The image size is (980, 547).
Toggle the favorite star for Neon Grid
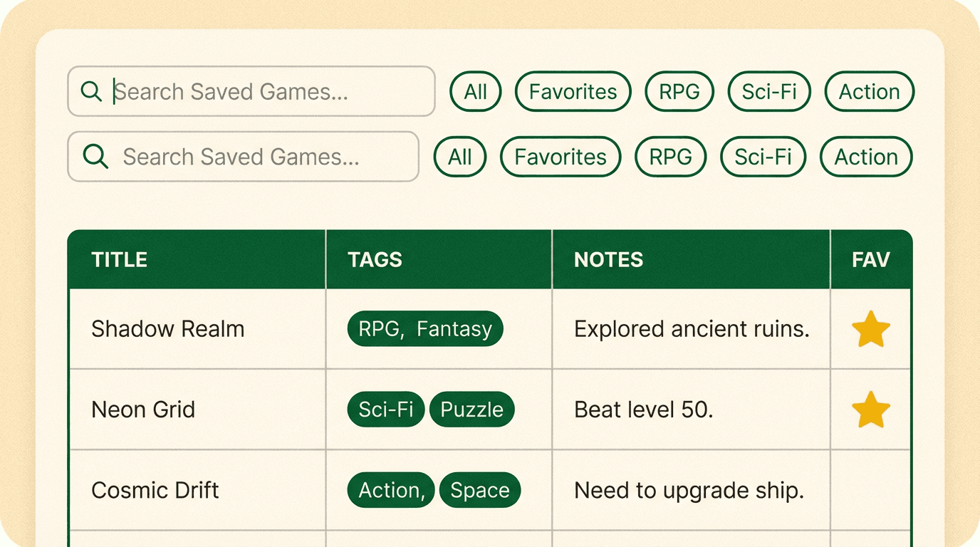point(871,410)
